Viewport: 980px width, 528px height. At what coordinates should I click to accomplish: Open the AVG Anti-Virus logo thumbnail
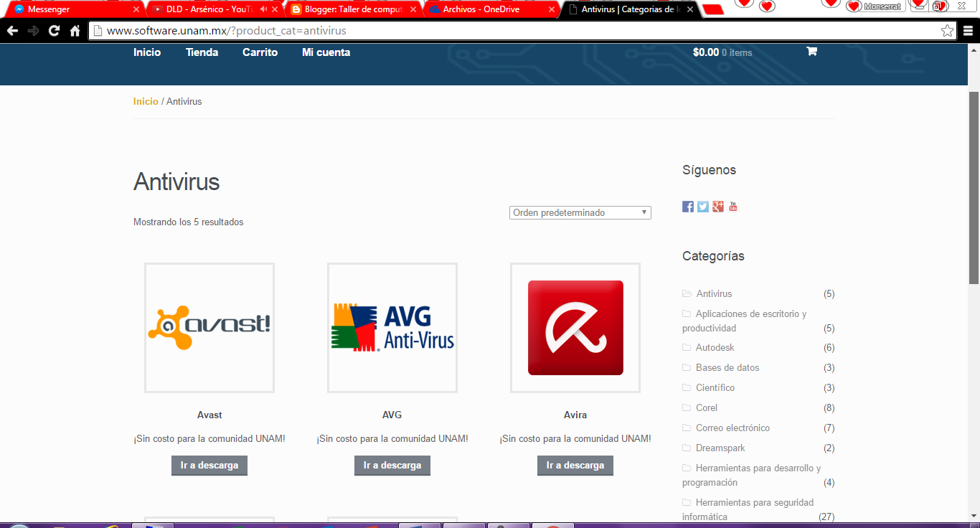(392, 328)
